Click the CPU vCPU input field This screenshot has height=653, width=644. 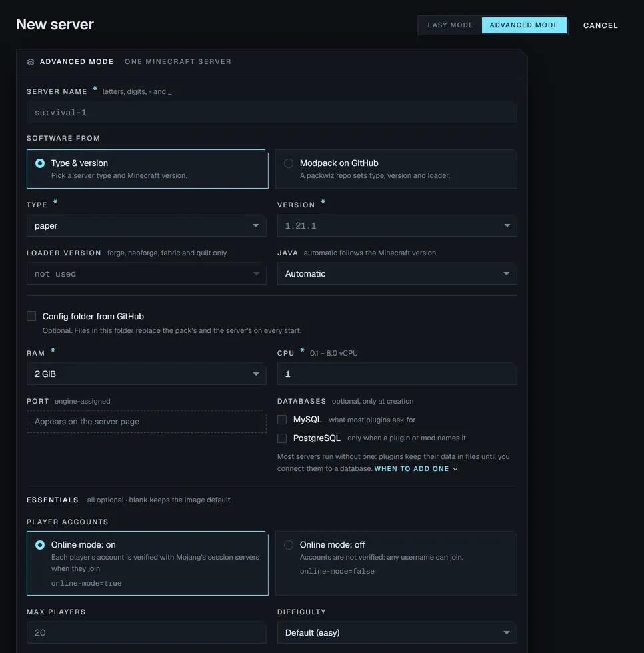tap(397, 374)
